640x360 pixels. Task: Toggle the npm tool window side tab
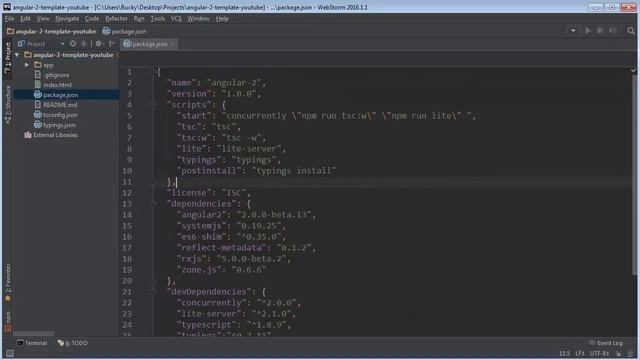coord(7,321)
